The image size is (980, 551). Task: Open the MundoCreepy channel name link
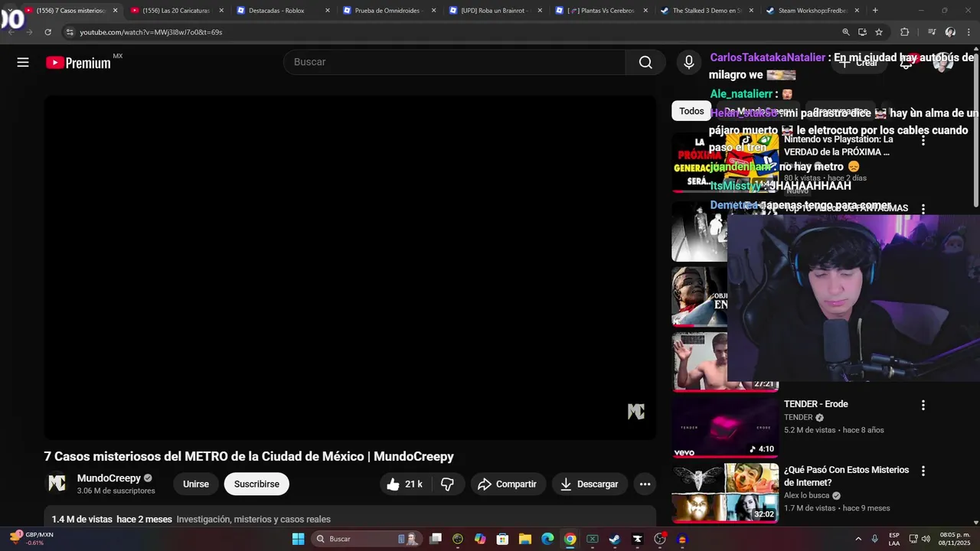click(x=109, y=478)
